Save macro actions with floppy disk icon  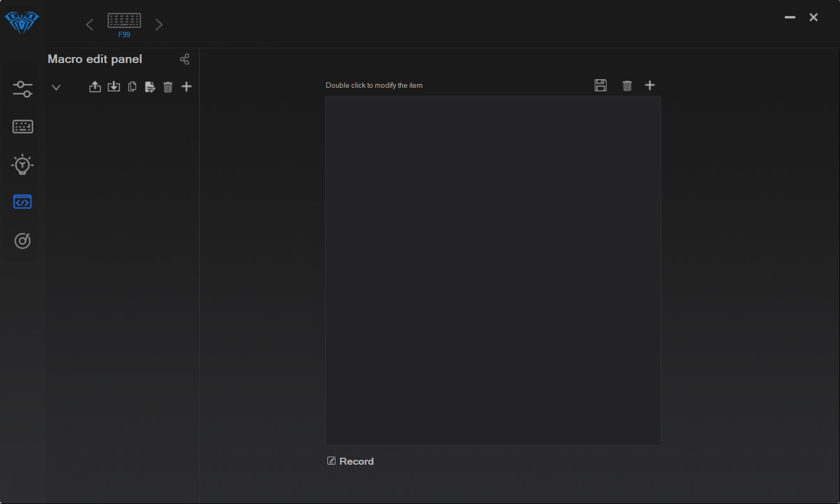[x=600, y=85]
